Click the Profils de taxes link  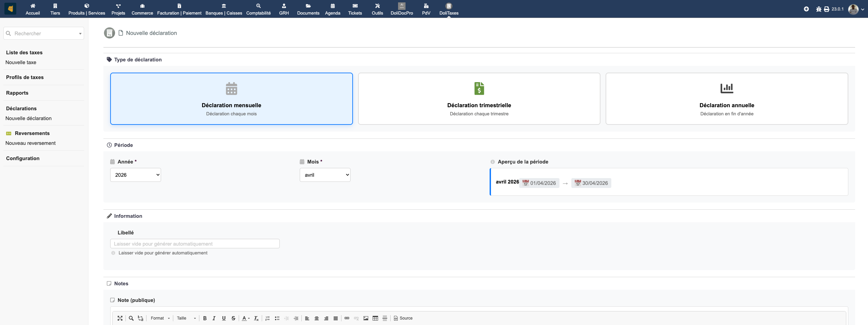(25, 77)
